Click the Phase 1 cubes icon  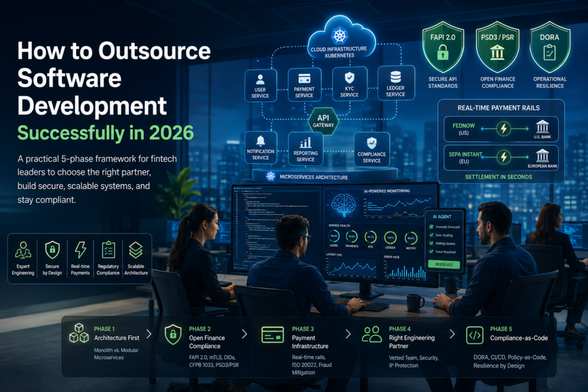tap(79, 333)
